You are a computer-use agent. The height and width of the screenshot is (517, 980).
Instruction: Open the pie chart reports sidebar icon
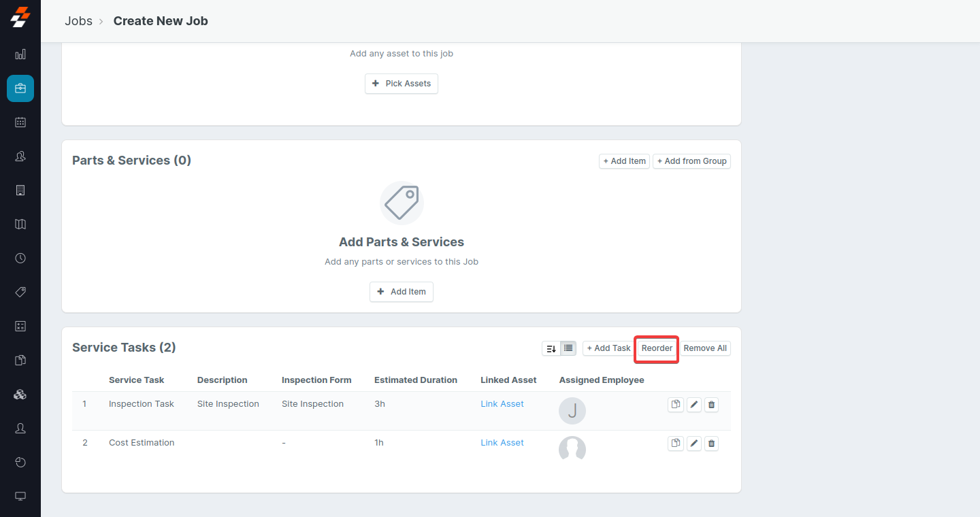pyautogui.click(x=20, y=463)
